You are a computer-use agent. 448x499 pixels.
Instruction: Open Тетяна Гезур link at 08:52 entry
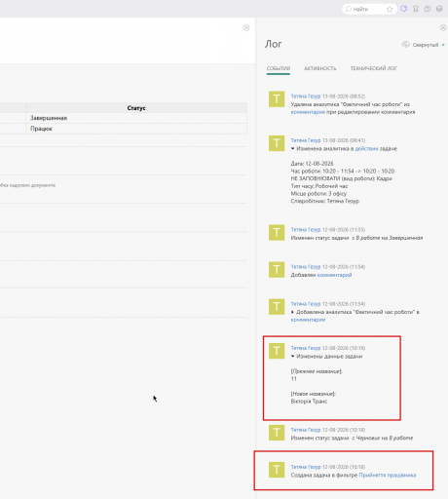(306, 96)
